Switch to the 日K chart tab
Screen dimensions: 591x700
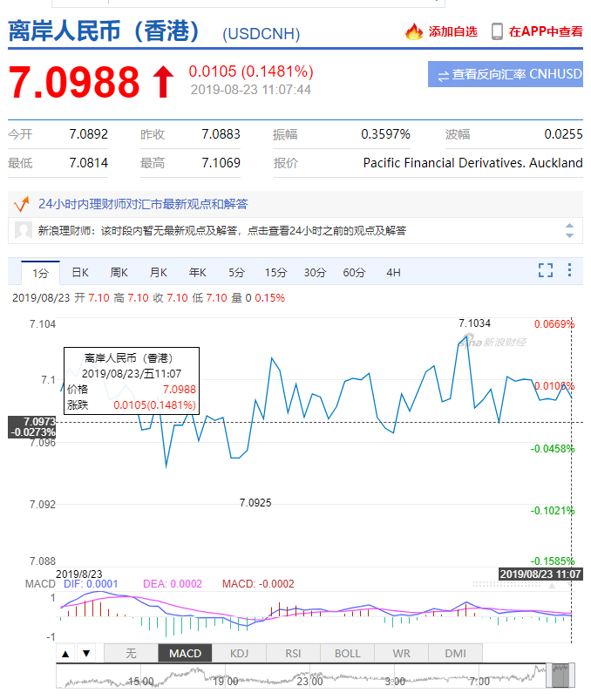click(80, 273)
